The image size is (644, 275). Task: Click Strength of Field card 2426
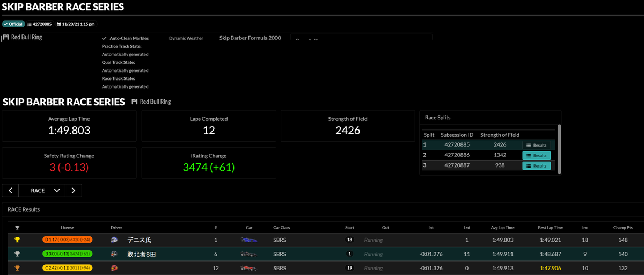[x=348, y=126]
